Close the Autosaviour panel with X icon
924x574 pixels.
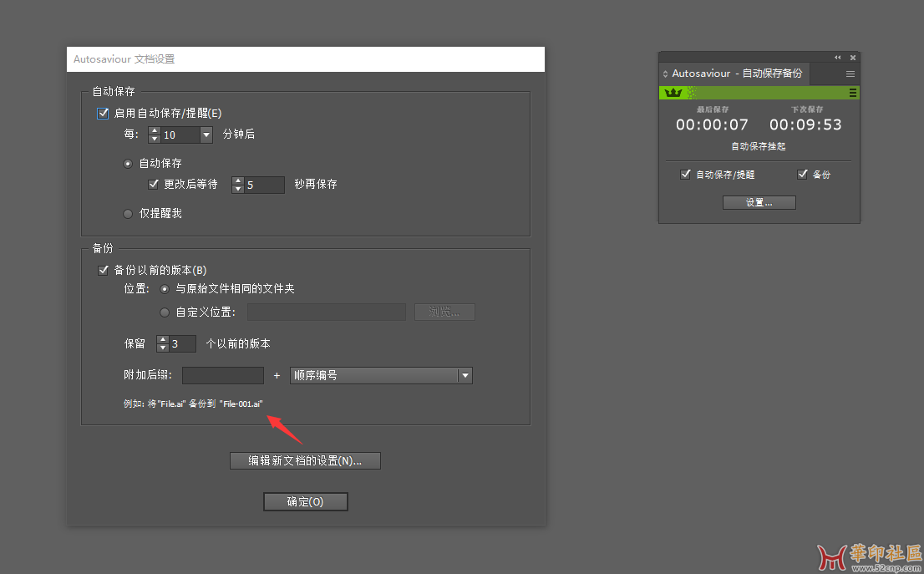[853, 57]
